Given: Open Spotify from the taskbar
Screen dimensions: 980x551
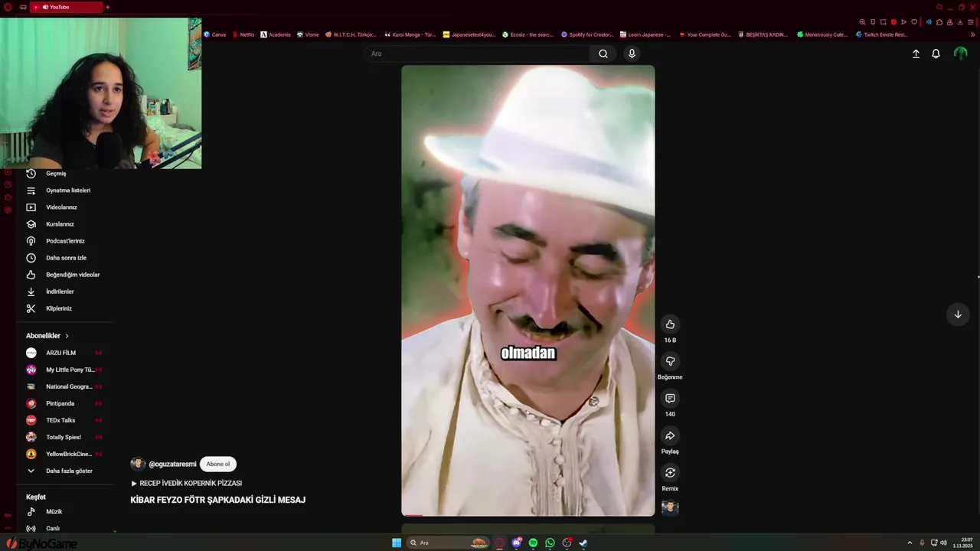Looking at the screenshot, I should click(534, 543).
